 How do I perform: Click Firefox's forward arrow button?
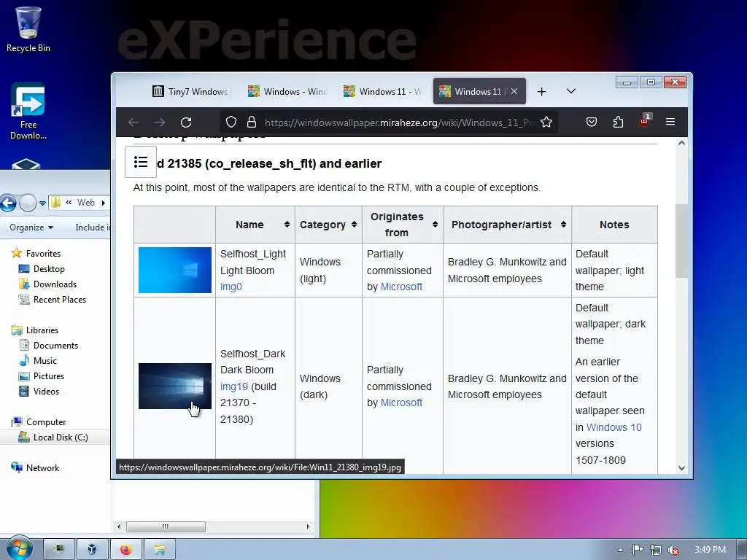[160, 122]
